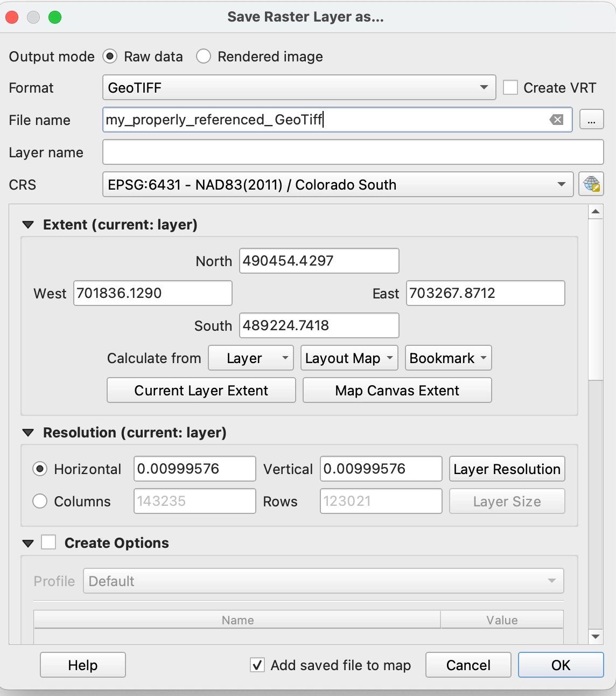Click the vertical scrollbar thumb
Screen dimensions: 616x696
(596, 300)
